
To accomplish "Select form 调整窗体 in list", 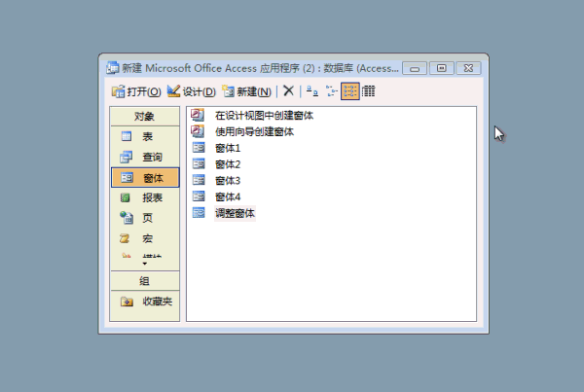I will click(235, 213).
